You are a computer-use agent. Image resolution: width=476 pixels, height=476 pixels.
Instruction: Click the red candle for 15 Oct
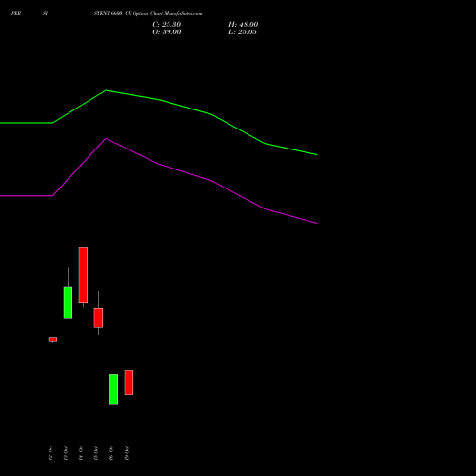click(98, 318)
